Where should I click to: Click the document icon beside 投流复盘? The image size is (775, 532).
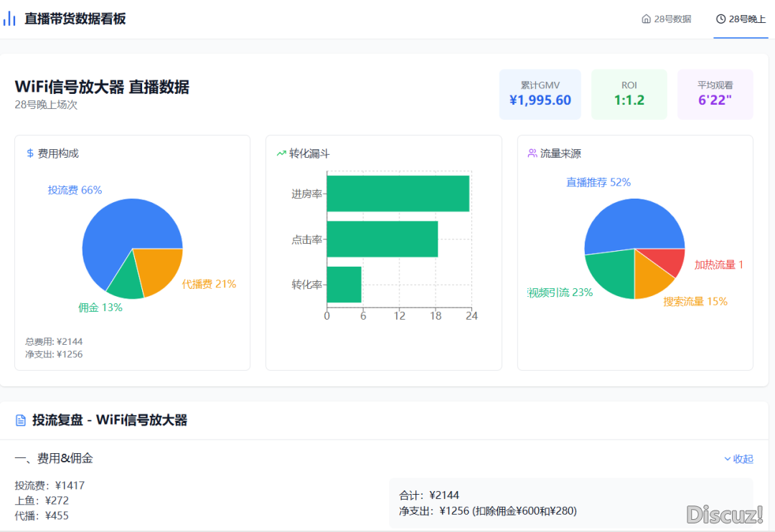coord(21,421)
